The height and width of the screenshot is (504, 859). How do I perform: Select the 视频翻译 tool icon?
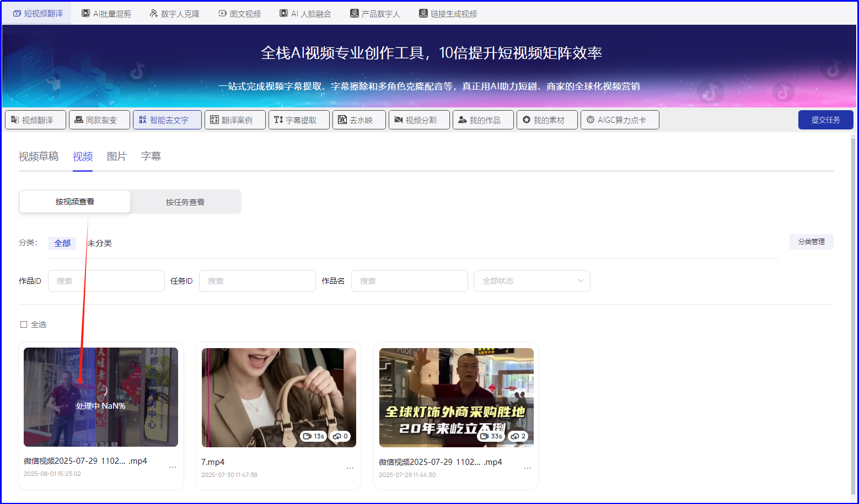click(x=35, y=120)
